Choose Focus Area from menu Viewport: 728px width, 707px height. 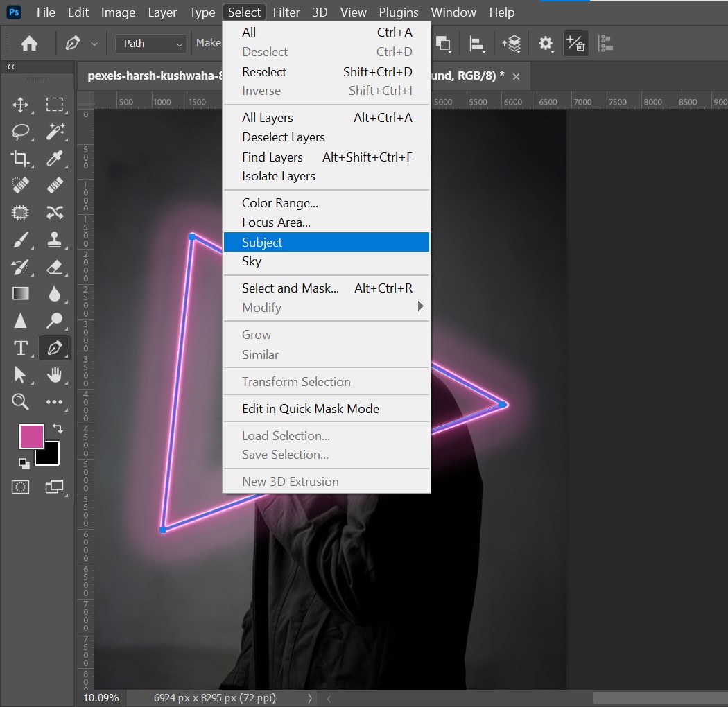pos(327,222)
